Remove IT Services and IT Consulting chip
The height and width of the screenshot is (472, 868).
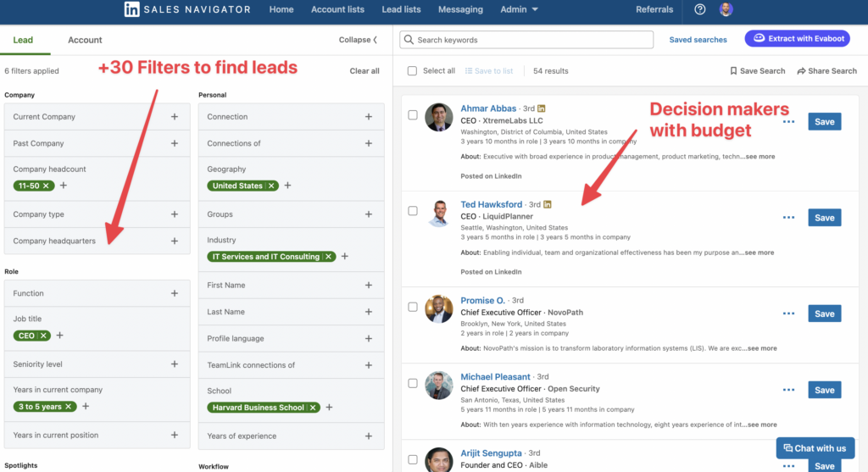(x=328, y=257)
